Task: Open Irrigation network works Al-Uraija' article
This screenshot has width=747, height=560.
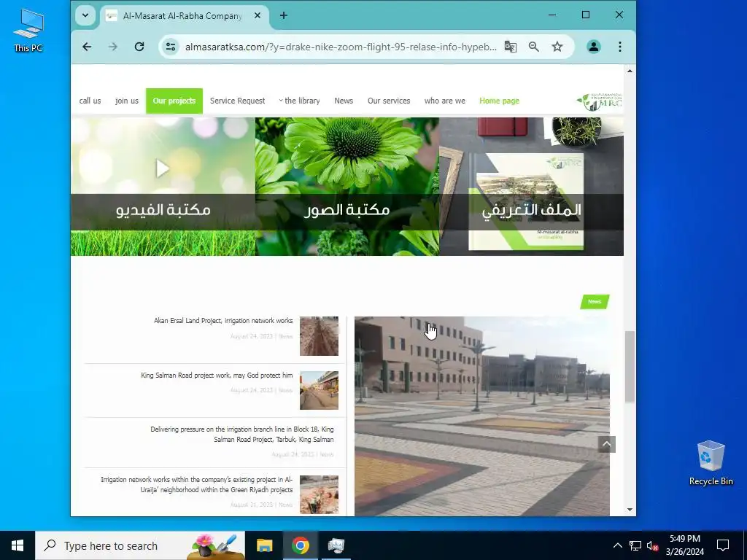Action: click(x=197, y=485)
